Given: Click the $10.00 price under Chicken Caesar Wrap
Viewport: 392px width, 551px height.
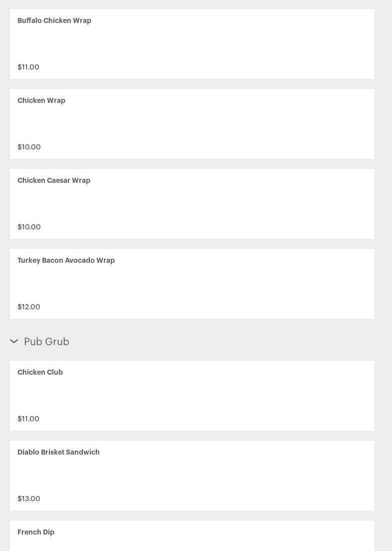Looking at the screenshot, I should point(29,227).
